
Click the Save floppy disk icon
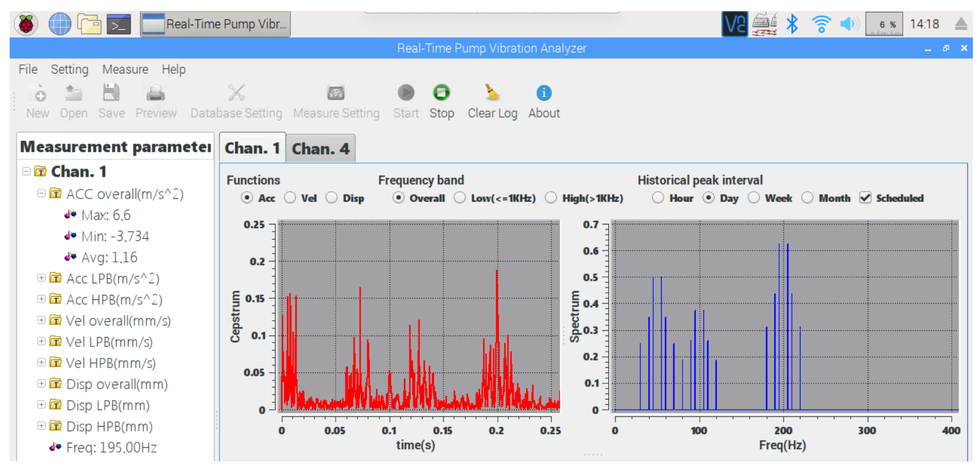111,93
